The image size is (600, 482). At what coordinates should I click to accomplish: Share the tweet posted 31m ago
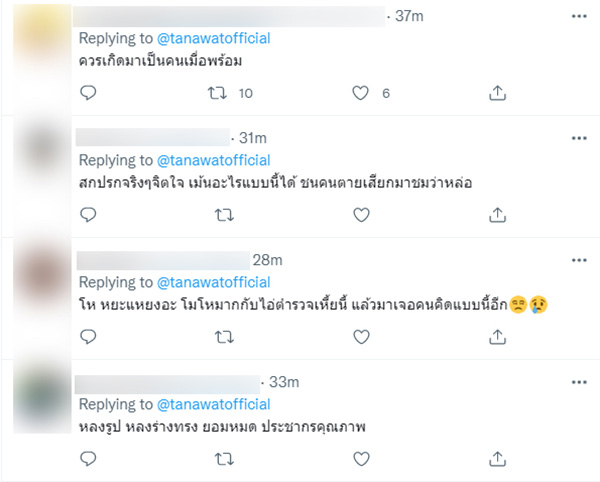tap(497, 214)
